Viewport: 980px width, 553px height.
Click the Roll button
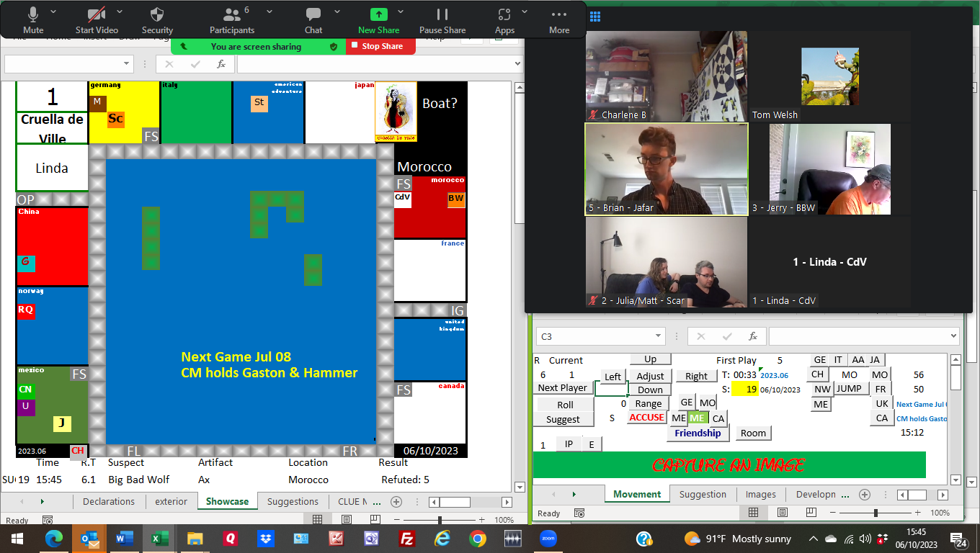(x=565, y=405)
